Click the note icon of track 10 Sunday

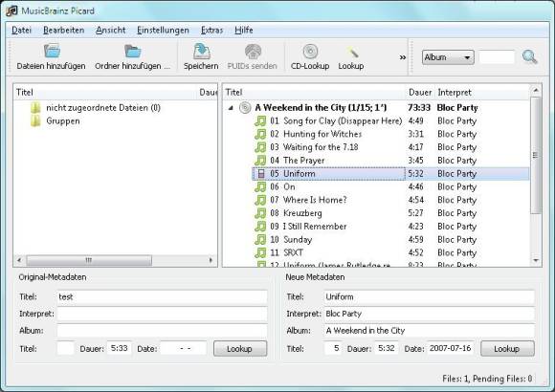[x=260, y=240]
